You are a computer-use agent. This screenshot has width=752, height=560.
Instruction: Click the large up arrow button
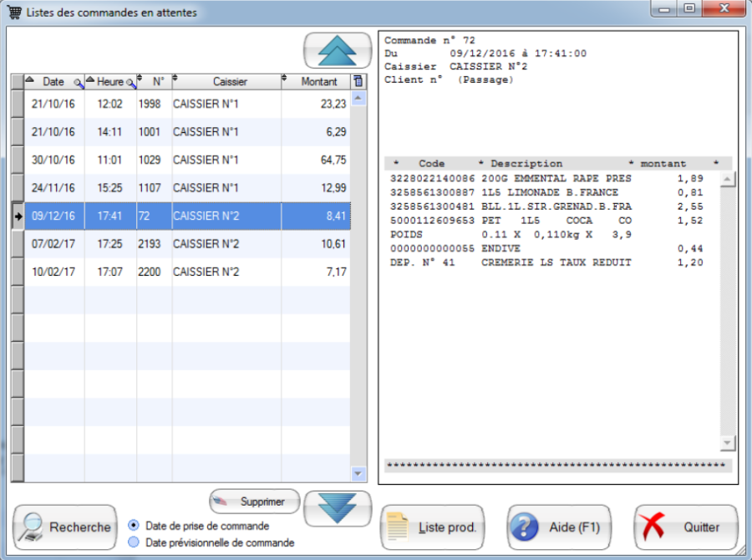338,51
